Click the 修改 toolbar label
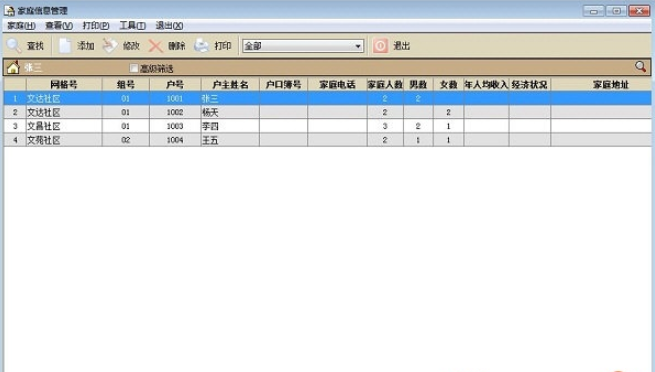Viewport: 655px width, 372px height. [x=131, y=46]
